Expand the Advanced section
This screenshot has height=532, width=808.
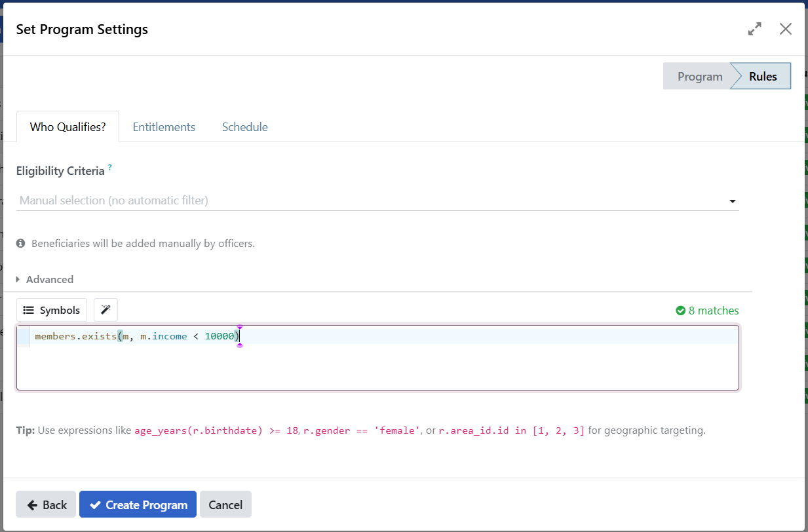(45, 279)
